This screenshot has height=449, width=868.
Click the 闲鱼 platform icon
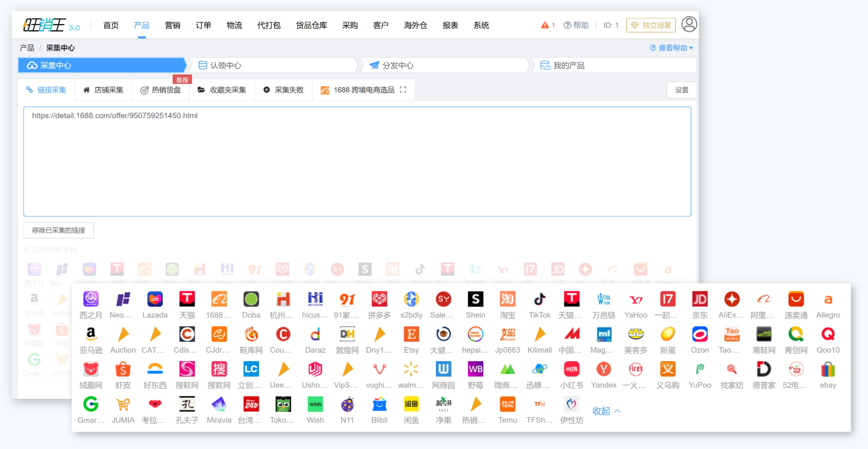click(411, 404)
